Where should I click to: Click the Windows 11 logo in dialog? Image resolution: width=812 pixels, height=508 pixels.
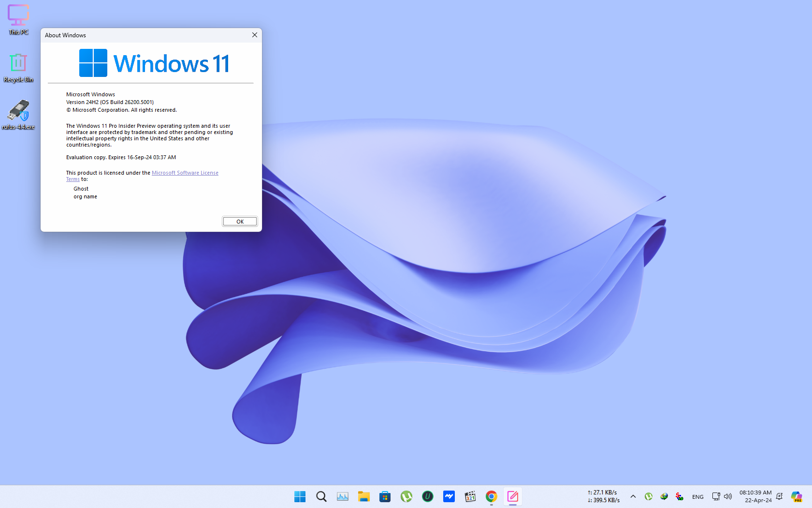coord(154,63)
